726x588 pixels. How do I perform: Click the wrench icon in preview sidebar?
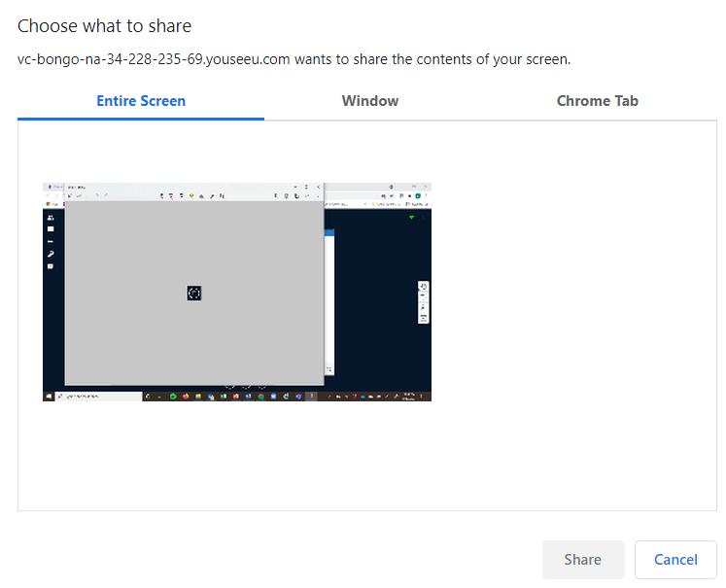pyautogui.click(x=51, y=254)
